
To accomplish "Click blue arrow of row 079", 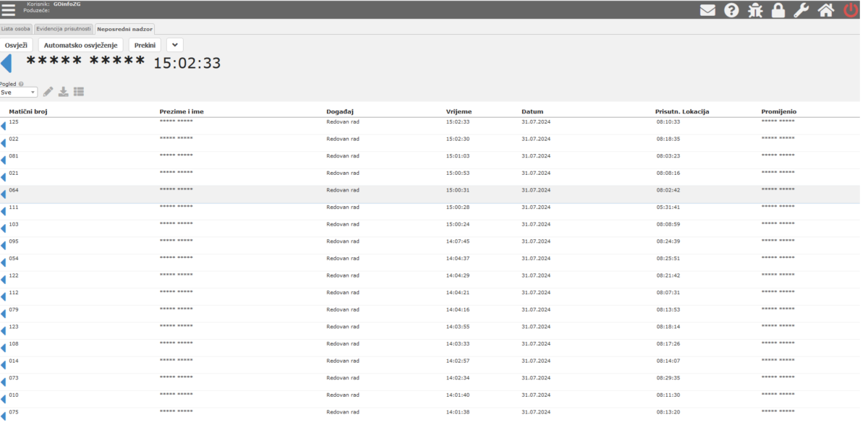I will point(3,314).
